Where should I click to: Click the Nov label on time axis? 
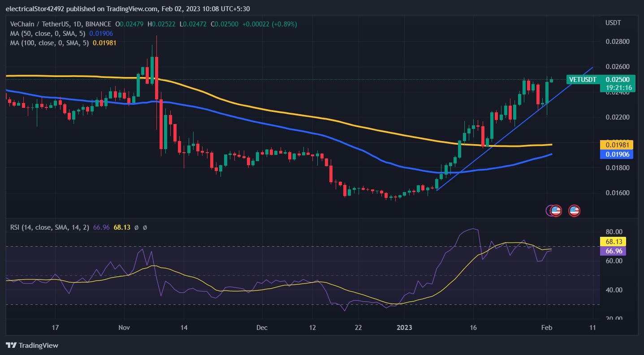click(124, 328)
